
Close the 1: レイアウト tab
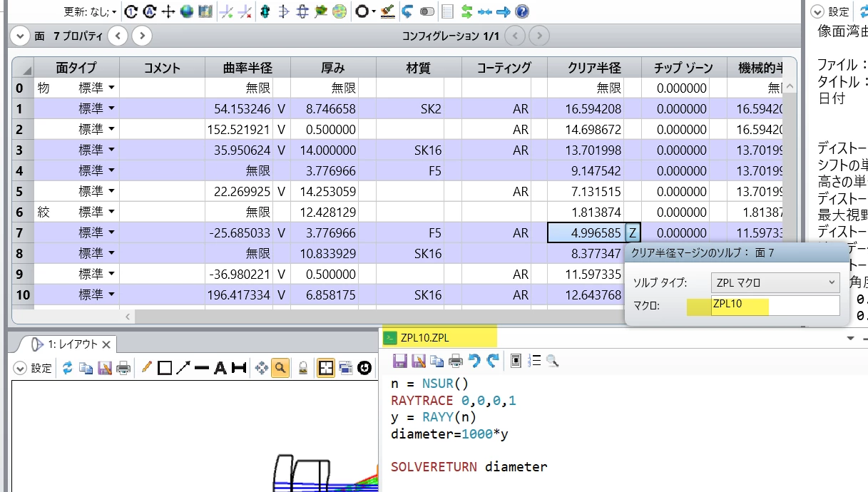coord(106,344)
